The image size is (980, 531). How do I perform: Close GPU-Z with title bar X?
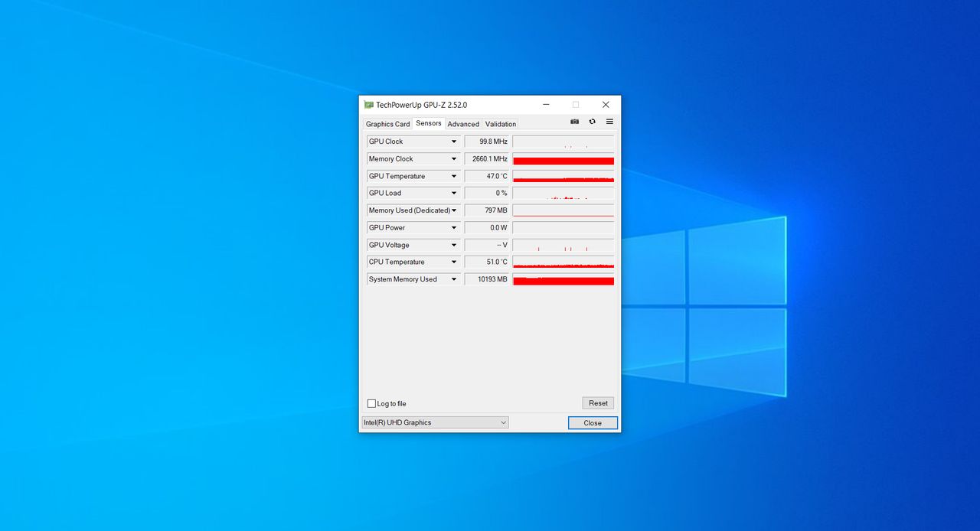click(x=606, y=105)
